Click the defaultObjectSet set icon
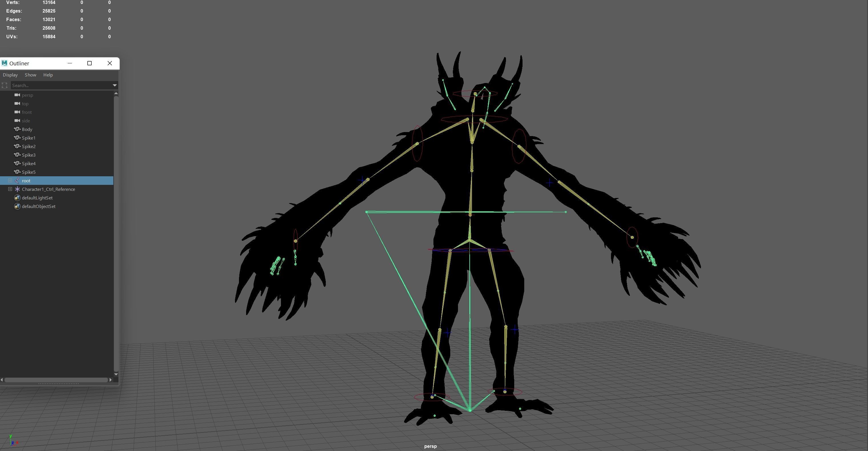Screen dimensions: 868x451 (x=17, y=206)
